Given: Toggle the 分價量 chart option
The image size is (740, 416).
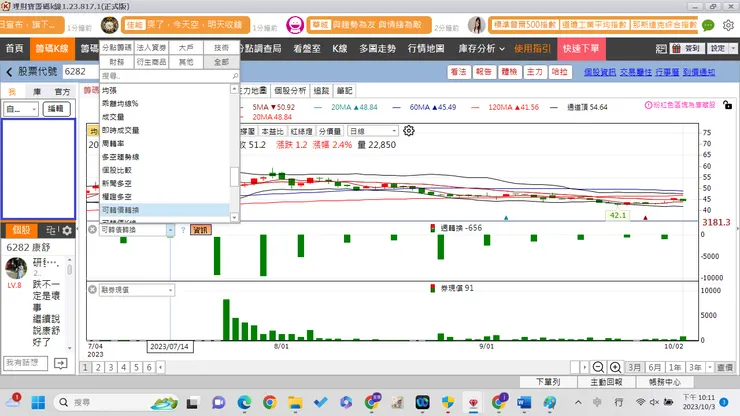Looking at the screenshot, I should click(329, 131).
